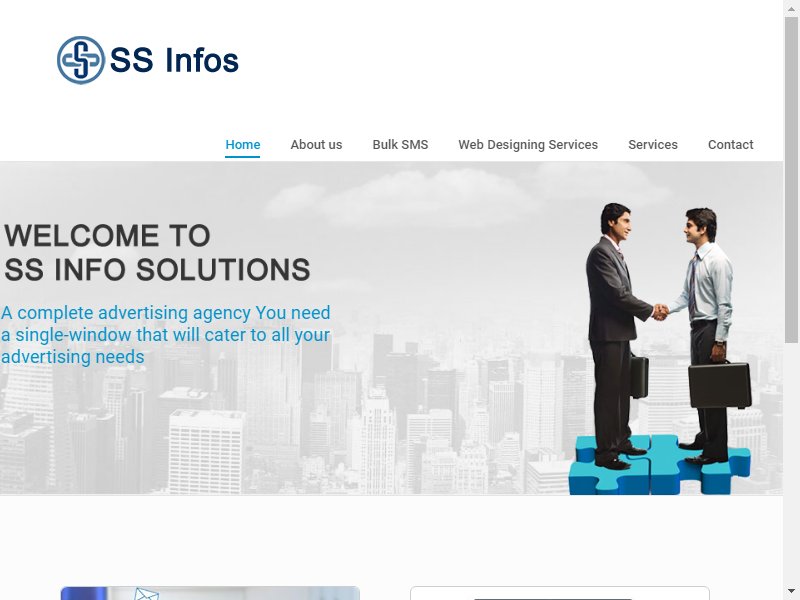Open the envelope image card below the banner
800x600 pixels.
click(x=210, y=593)
